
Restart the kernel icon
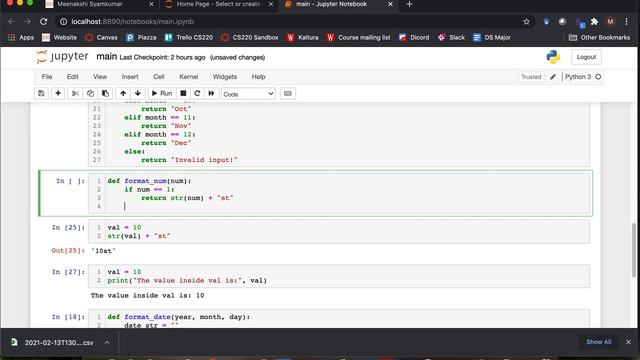pos(197,93)
